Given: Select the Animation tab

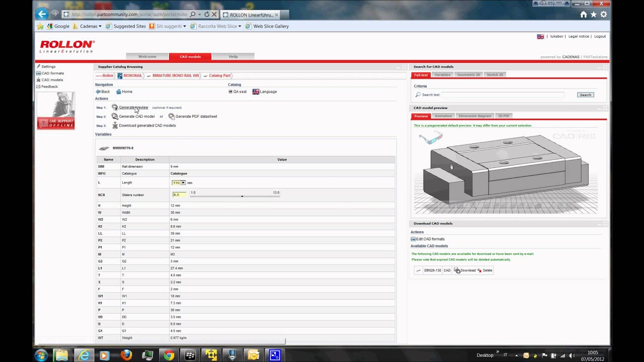Looking at the screenshot, I should pyautogui.click(x=443, y=116).
